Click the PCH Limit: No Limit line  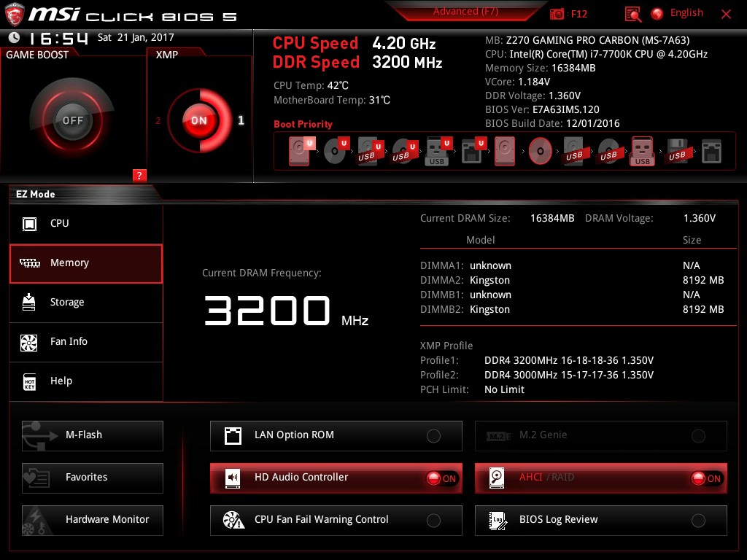[472, 389]
